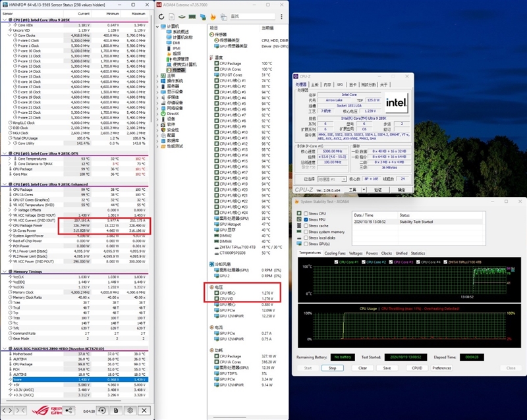This screenshot has width=527, height=420.
Task: Reset HWiNFO min/max with the clock icon
Action: [102, 410]
